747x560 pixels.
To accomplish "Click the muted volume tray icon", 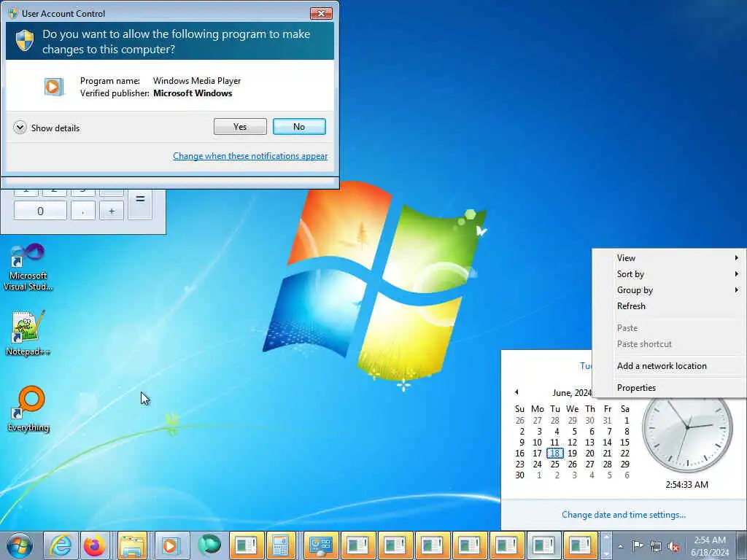I will [x=673, y=546].
